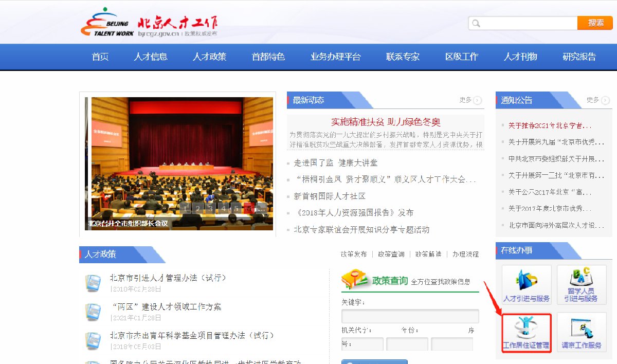Viewport: 617px width, 364px height.
Task: Open policy 北京市引进人才管理办法（试行）
Action: pos(168,278)
